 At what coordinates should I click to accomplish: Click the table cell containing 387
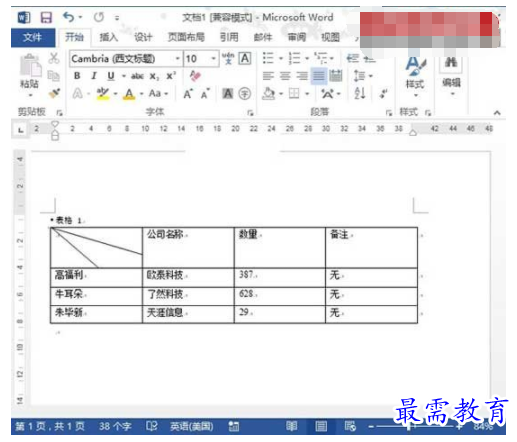280,278
